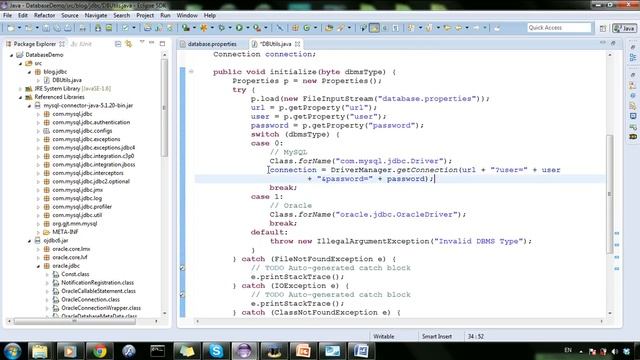Select DBUtils.java in Package Explorer

point(67,80)
